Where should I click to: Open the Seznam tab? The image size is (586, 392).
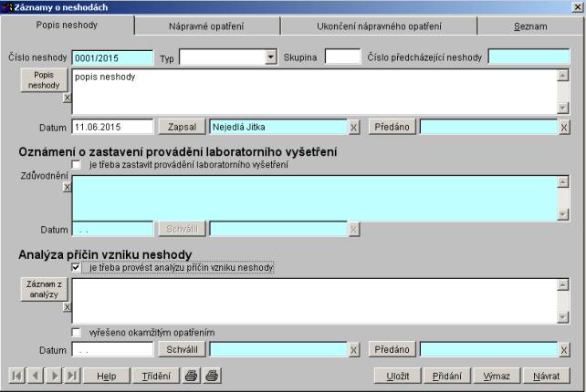tap(529, 26)
